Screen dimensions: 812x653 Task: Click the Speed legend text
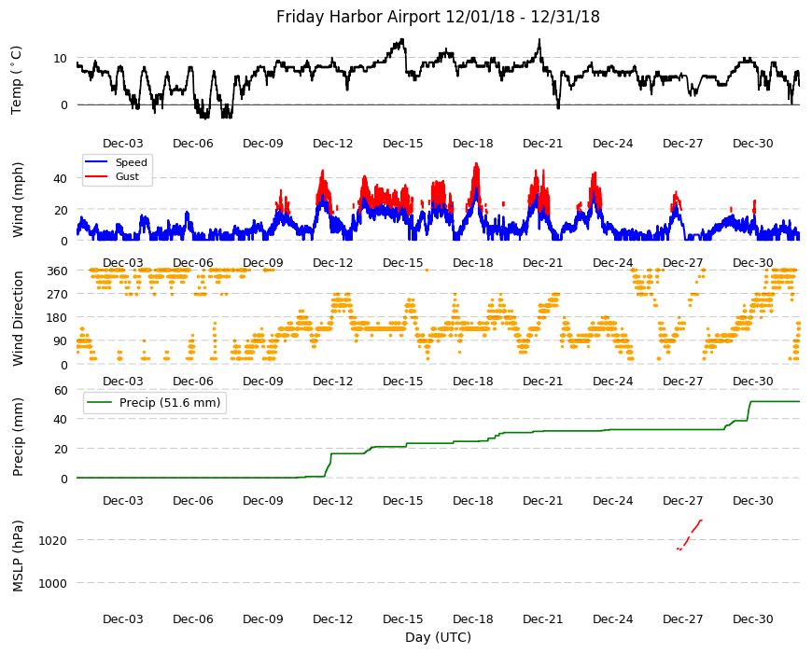[x=132, y=162]
